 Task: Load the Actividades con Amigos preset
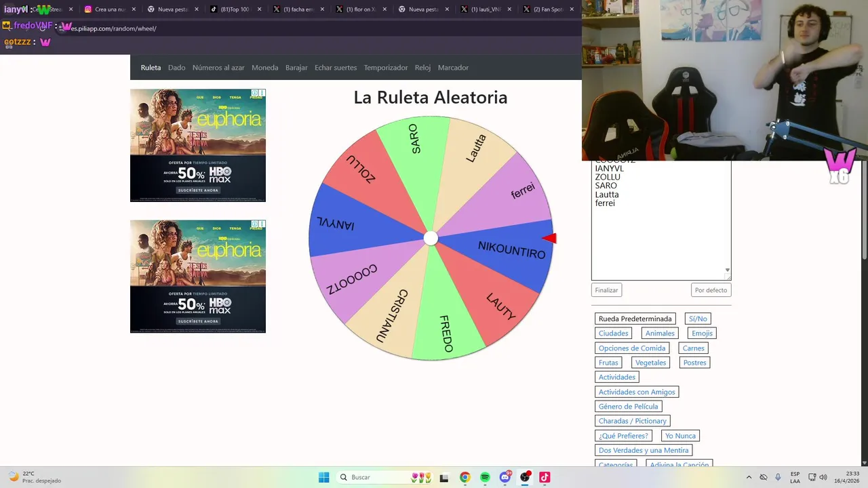(637, 392)
